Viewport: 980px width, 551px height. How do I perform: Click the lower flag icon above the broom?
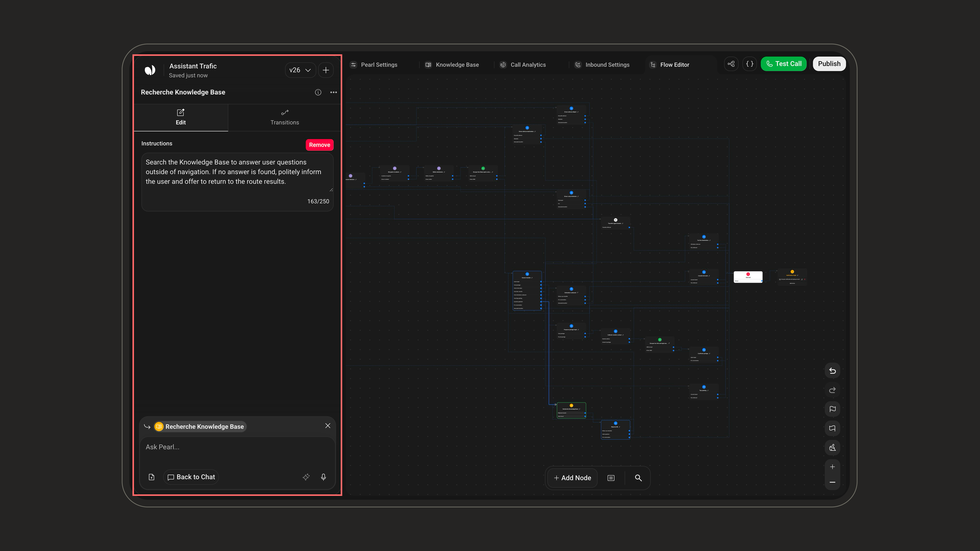point(832,429)
